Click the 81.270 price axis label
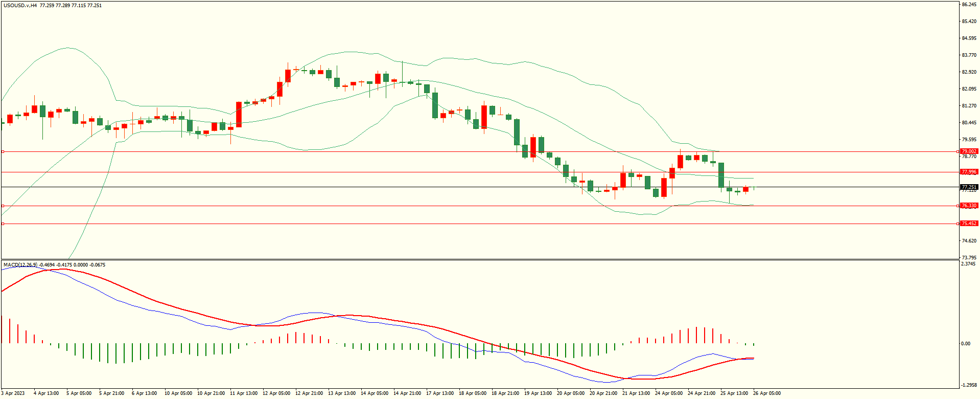Viewport: 980px width, 399px height. coord(969,106)
